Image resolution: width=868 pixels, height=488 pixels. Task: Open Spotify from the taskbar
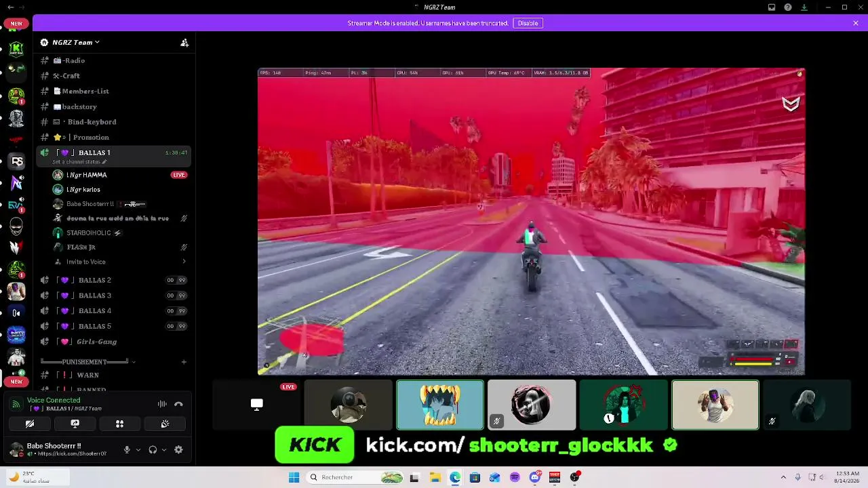tap(515, 477)
